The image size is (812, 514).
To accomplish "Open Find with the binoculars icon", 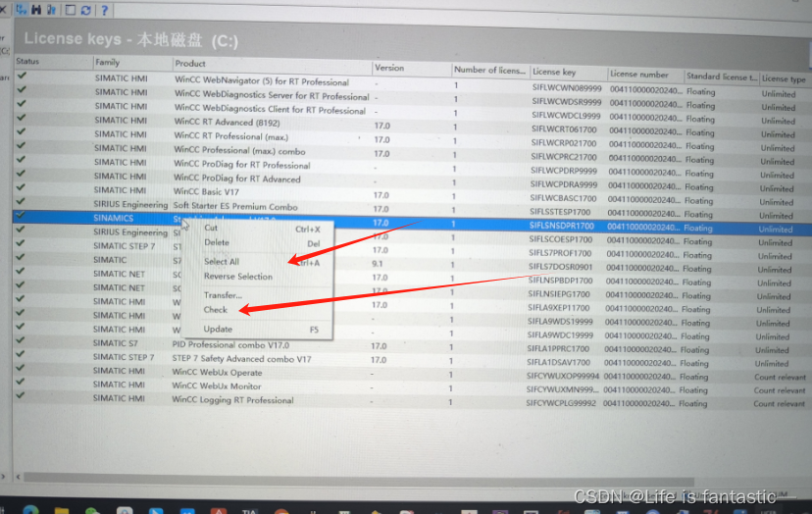I will pos(36,10).
